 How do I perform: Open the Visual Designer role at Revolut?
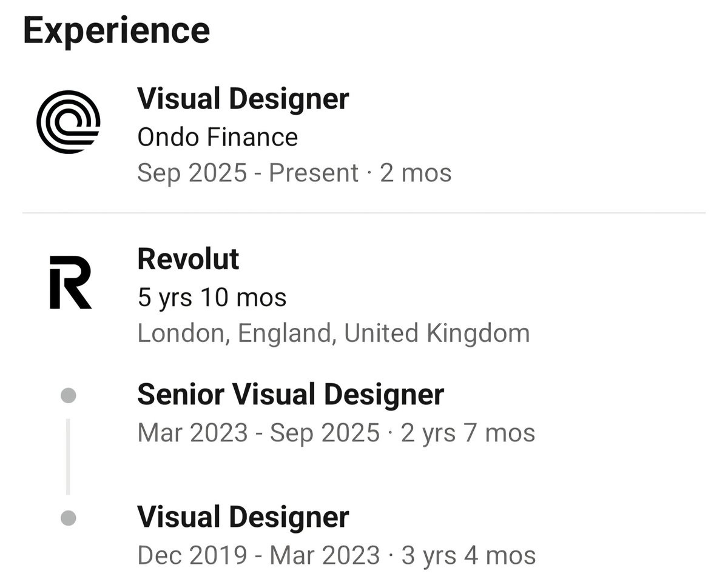click(243, 517)
